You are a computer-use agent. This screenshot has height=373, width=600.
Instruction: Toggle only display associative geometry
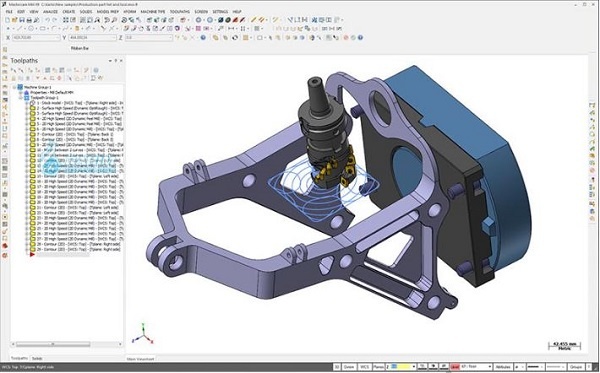77,78
